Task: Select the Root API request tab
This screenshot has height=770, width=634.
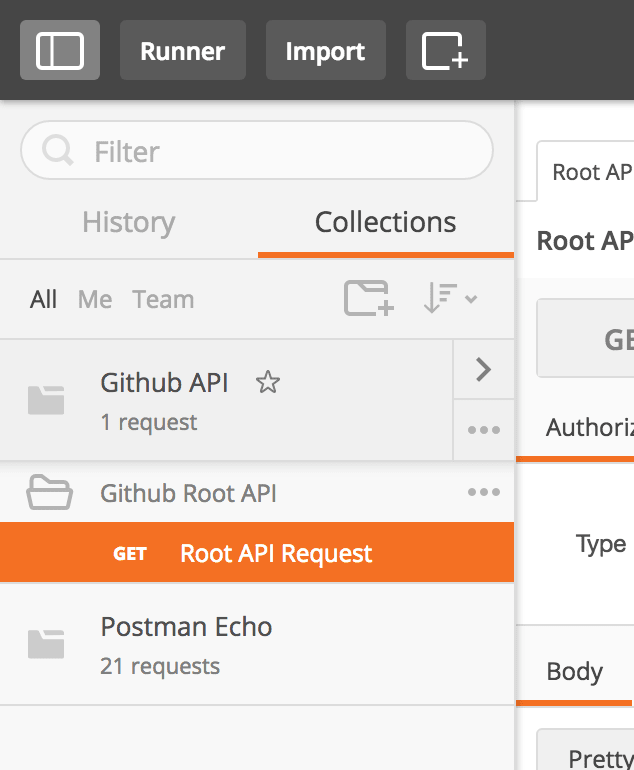Action: 585,172
